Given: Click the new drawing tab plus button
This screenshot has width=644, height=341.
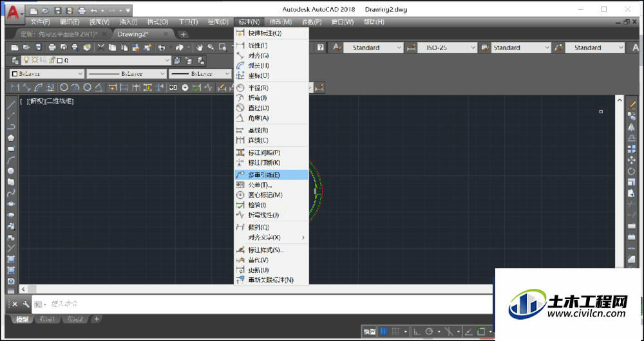Looking at the screenshot, I should click(x=183, y=35).
